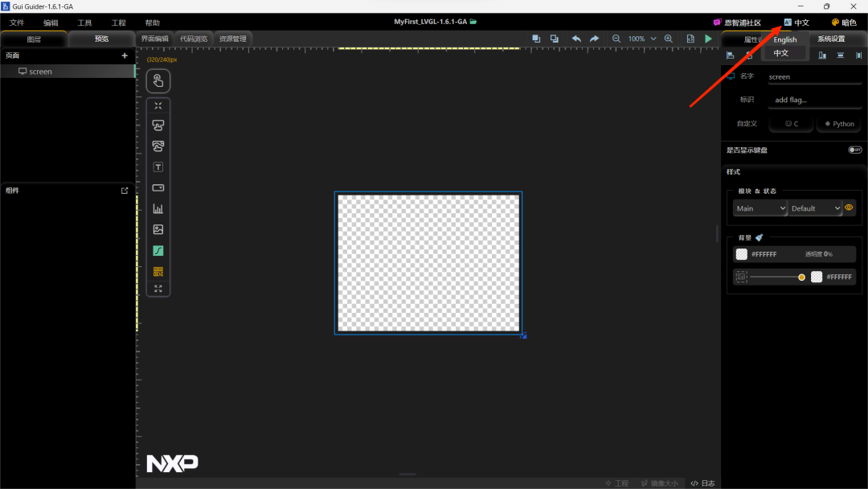868x489 pixels.
Task: Open the Default state dropdown
Action: coord(815,208)
